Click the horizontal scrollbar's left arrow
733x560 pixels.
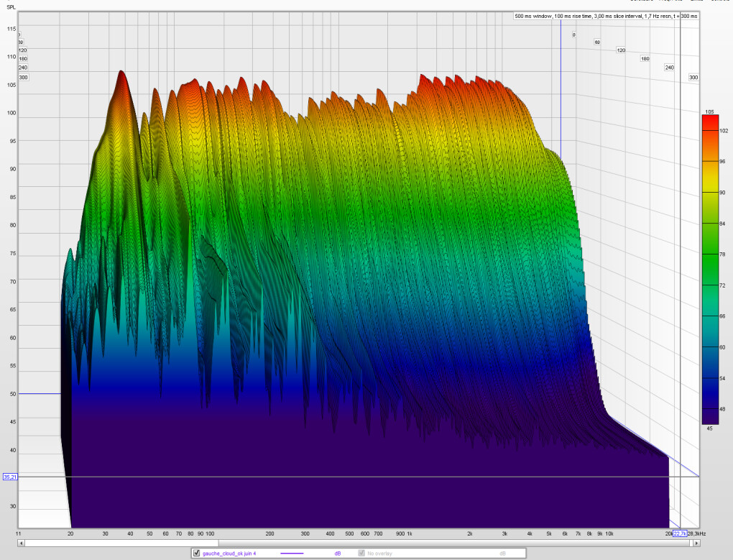click(22, 543)
